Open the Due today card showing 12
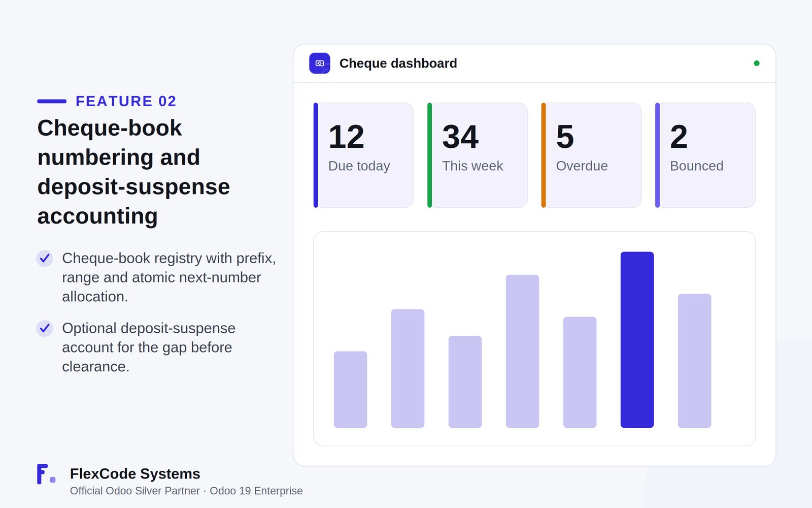 363,155
